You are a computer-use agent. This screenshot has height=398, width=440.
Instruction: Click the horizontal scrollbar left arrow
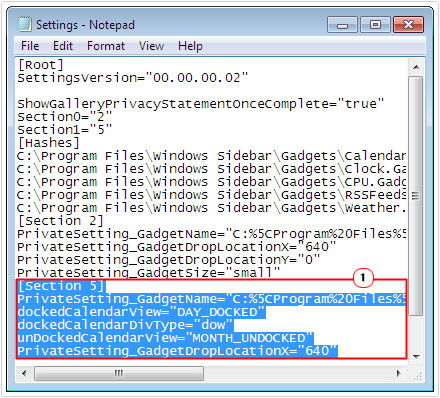pyautogui.click(x=24, y=373)
